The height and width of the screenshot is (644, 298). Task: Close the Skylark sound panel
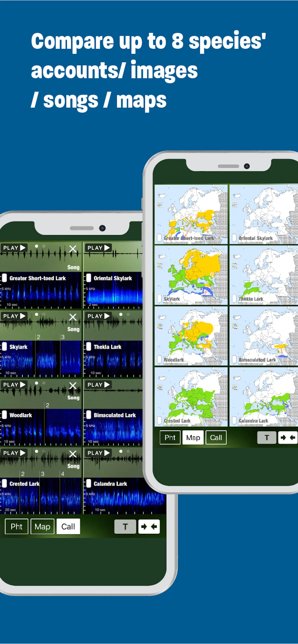coord(73,317)
